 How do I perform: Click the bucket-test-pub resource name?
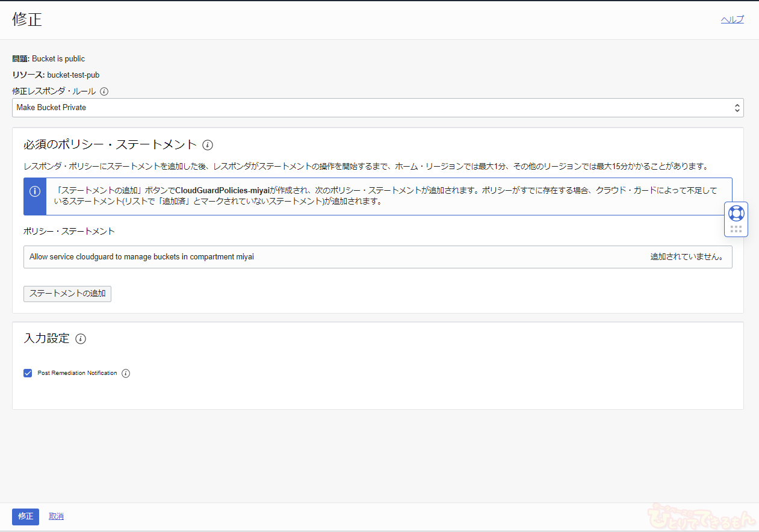(x=73, y=75)
